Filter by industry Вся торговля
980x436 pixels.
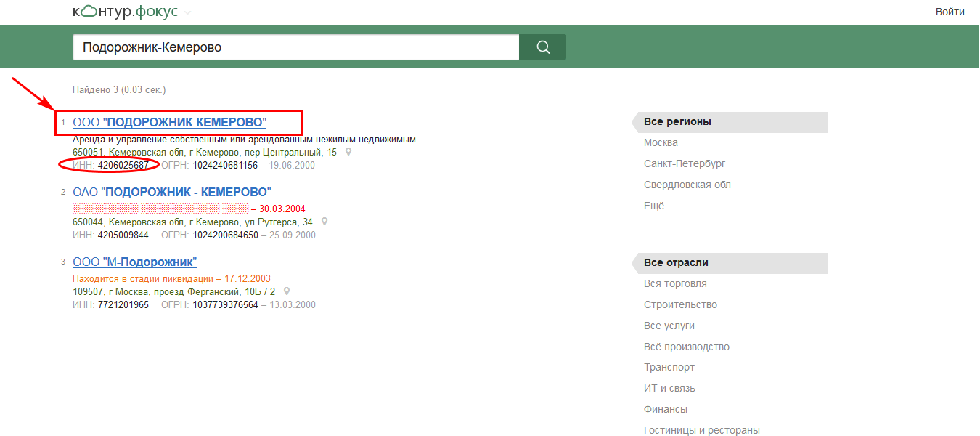[x=675, y=283]
